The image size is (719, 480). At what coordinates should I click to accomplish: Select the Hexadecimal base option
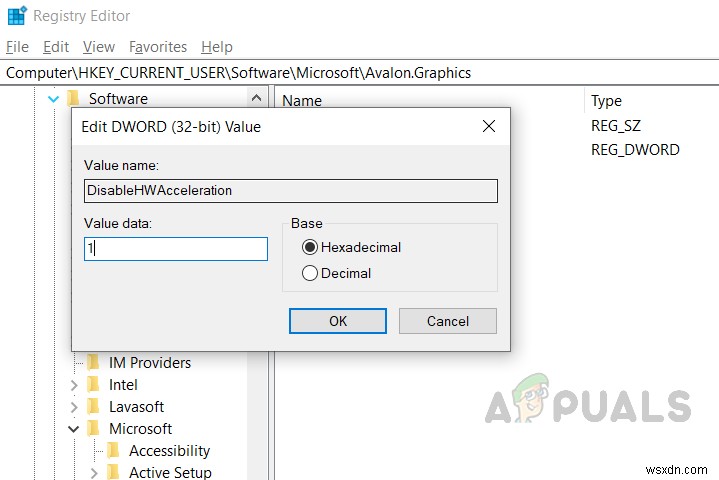351,248
